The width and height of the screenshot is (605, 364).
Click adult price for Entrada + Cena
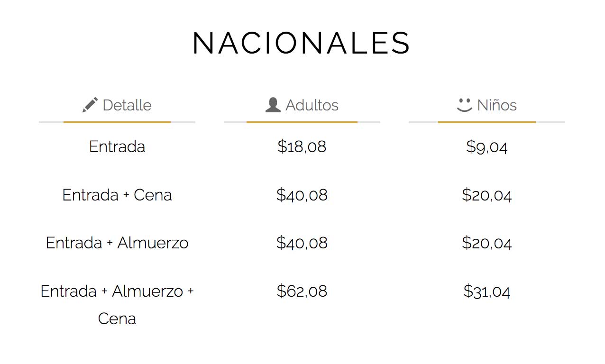[302, 195]
